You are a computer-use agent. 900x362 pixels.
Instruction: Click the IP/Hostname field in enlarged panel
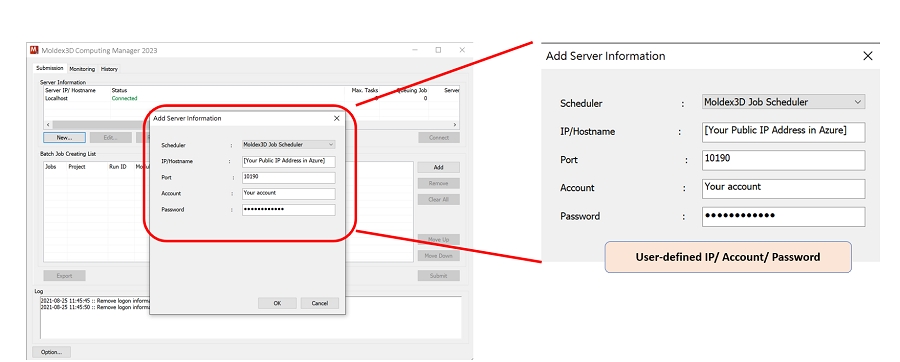(x=783, y=131)
